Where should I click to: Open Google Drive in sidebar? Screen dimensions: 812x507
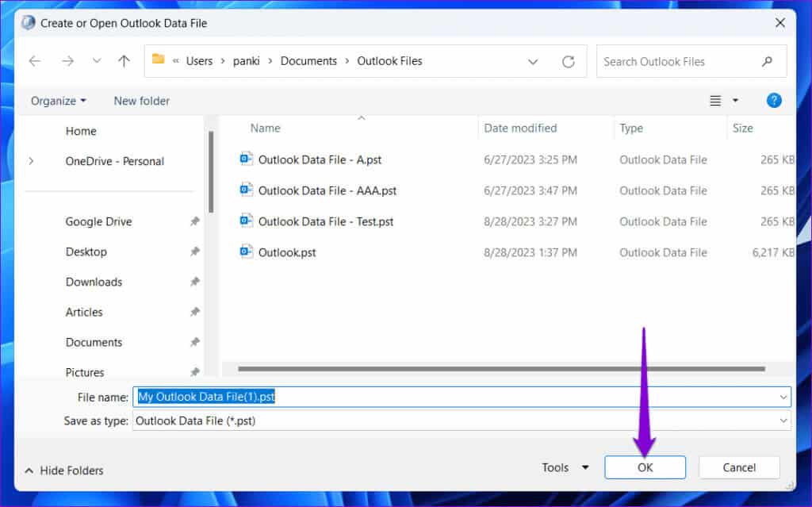(x=98, y=222)
